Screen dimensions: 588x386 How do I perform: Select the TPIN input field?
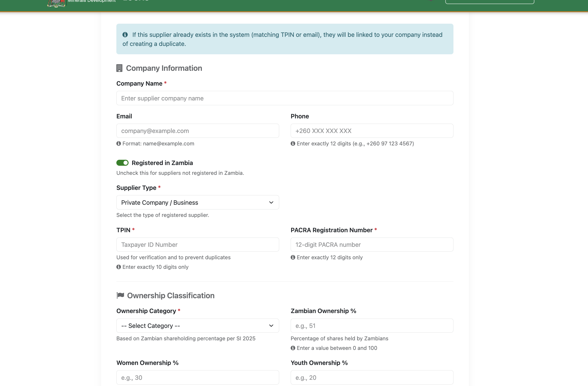click(198, 245)
